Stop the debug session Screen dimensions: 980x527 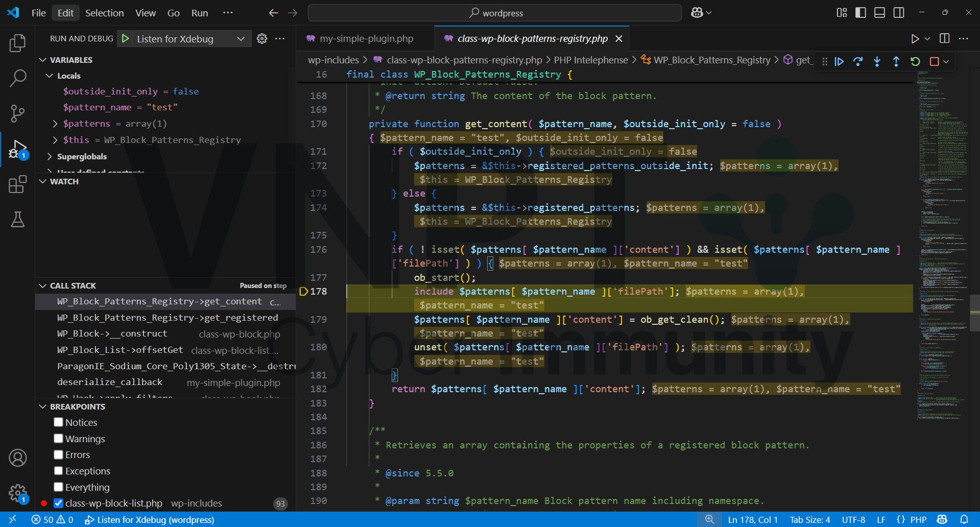[x=935, y=61]
